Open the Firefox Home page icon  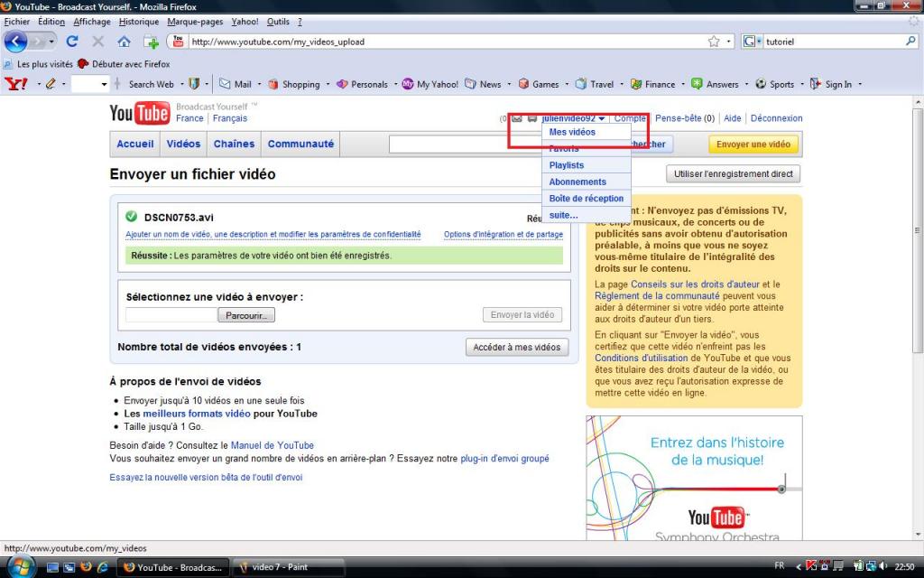pos(124,42)
